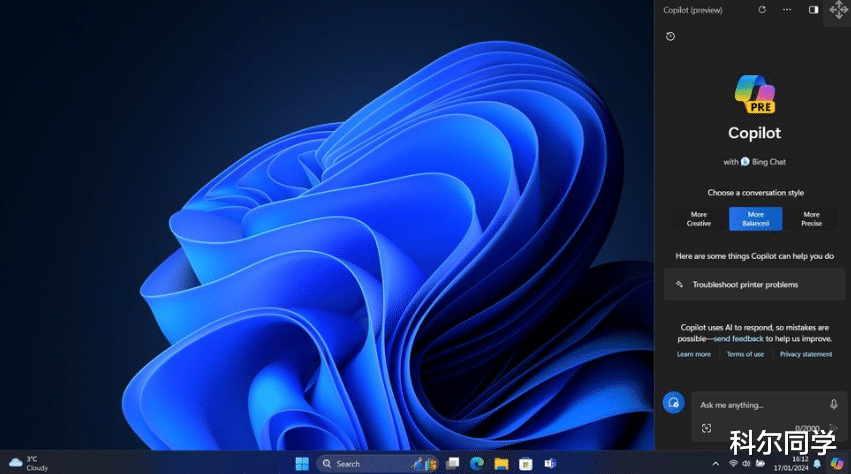Launch Microsoft Edge from taskbar
The height and width of the screenshot is (474, 851).
[477, 464]
